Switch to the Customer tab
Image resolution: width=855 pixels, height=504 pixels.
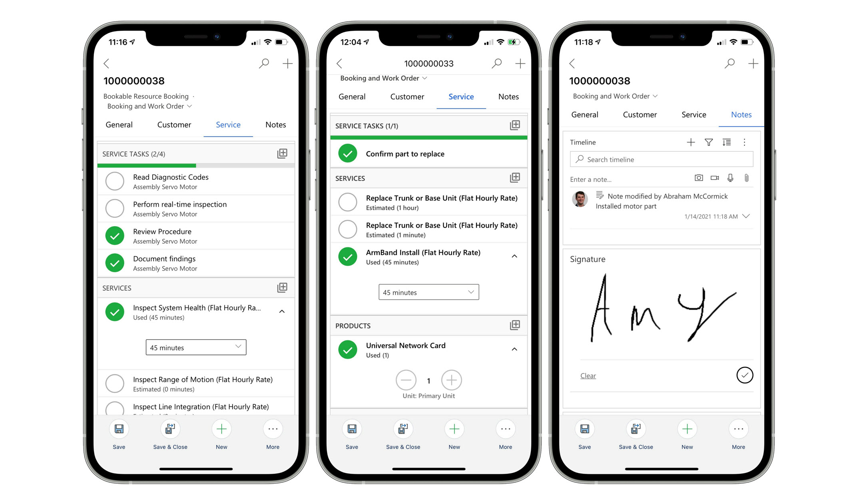tap(173, 124)
